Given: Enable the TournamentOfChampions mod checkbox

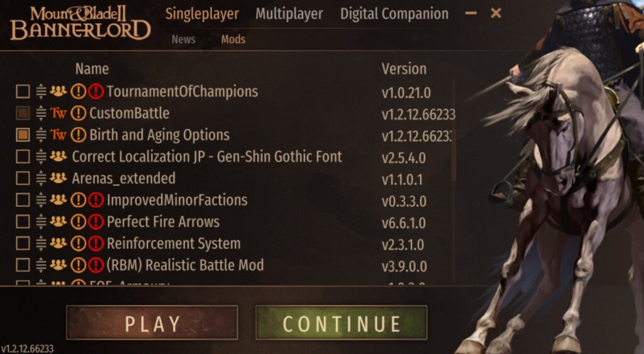Looking at the screenshot, I should pos(23,91).
